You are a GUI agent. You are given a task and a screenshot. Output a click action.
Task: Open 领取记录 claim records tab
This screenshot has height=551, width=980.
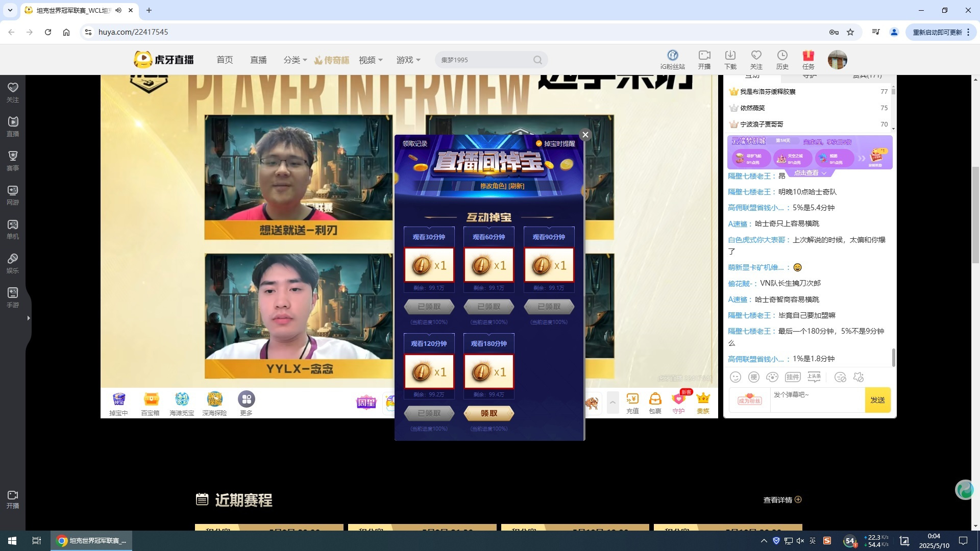point(415,144)
